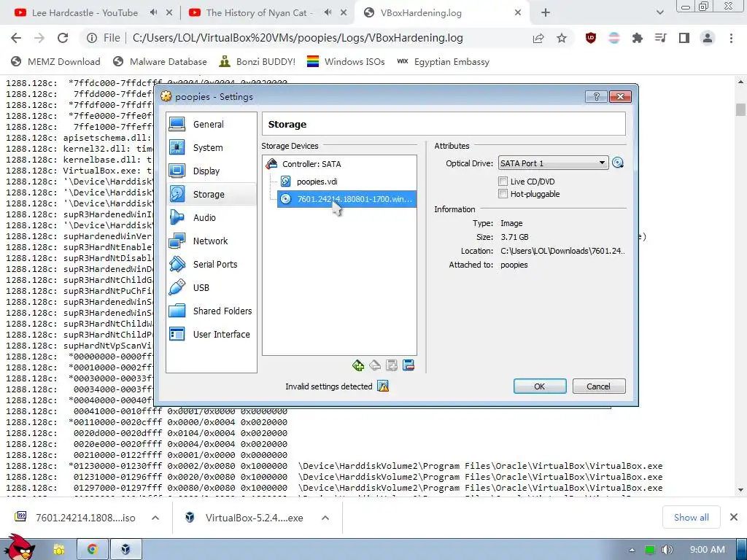Click the Settings dialog help button
The height and width of the screenshot is (560, 747).
pyautogui.click(x=596, y=97)
